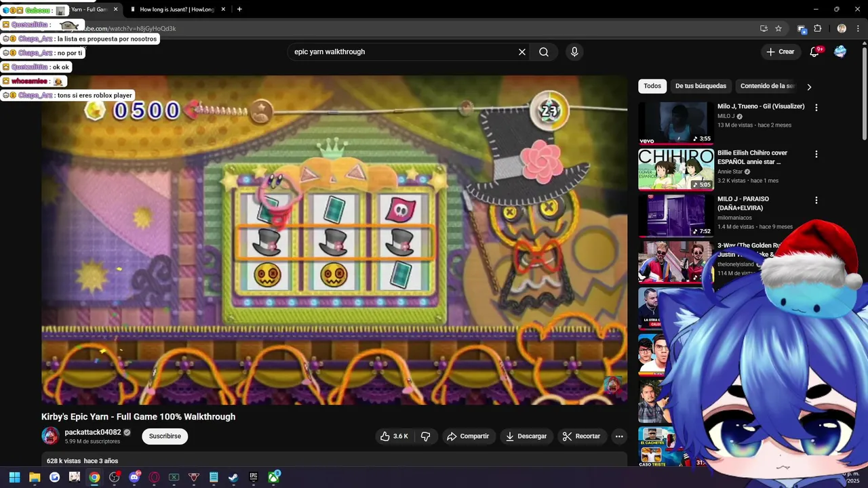Start voice search with microphone icon
The height and width of the screenshot is (488, 868).
(x=574, y=52)
